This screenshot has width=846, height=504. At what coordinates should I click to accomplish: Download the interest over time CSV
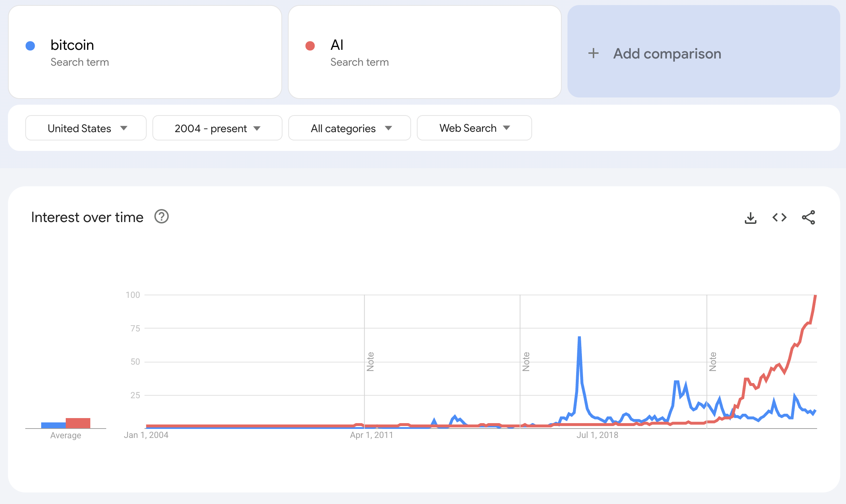(x=750, y=218)
